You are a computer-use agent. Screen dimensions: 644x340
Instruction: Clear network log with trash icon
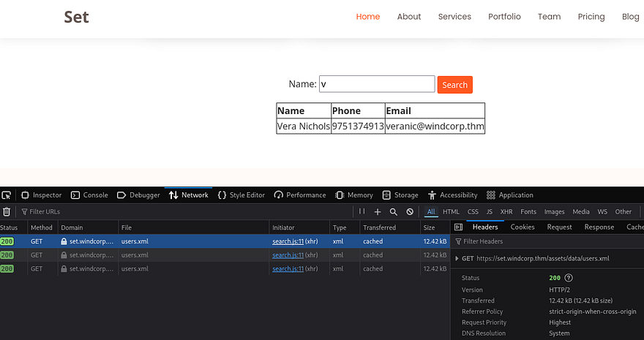pos(7,212)
